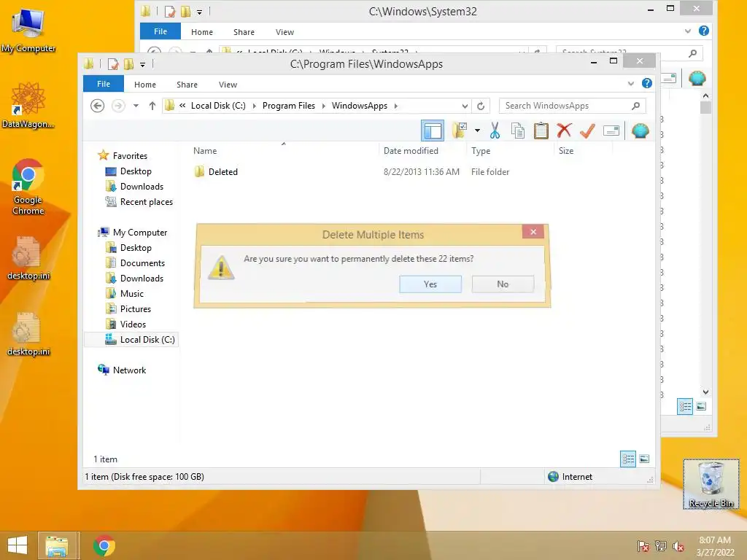The image size is (747, 560).
Task: Open Chrome from taskbar
Action: point(104,545)
